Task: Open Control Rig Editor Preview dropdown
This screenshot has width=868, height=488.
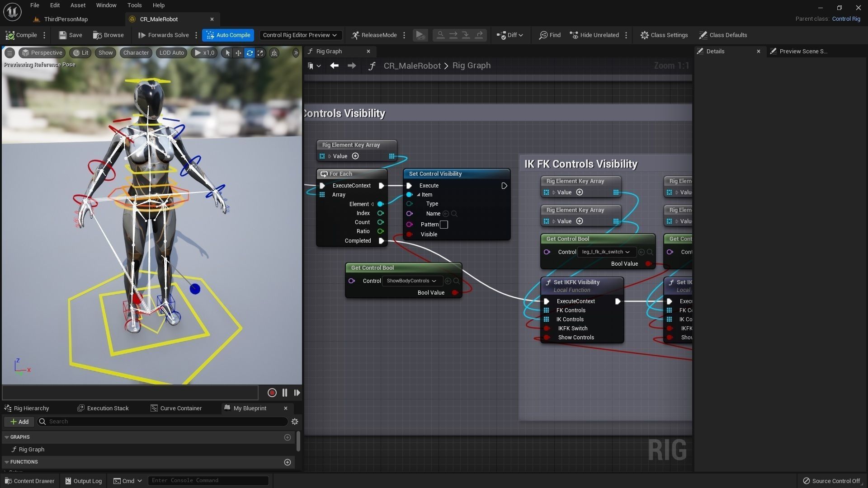Action: pyautogui.click(x=300, y=35)
